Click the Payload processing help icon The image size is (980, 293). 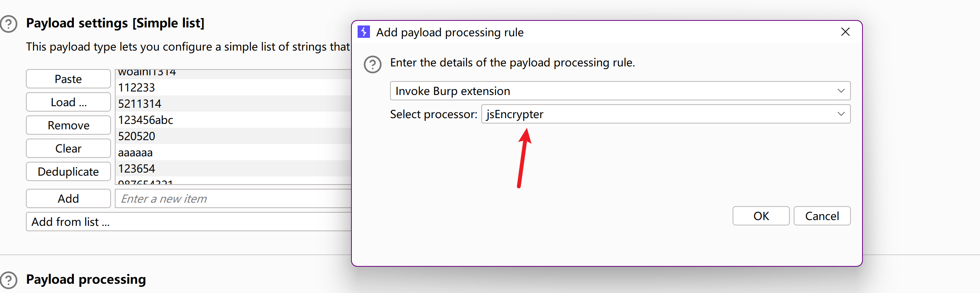point(9,280)
